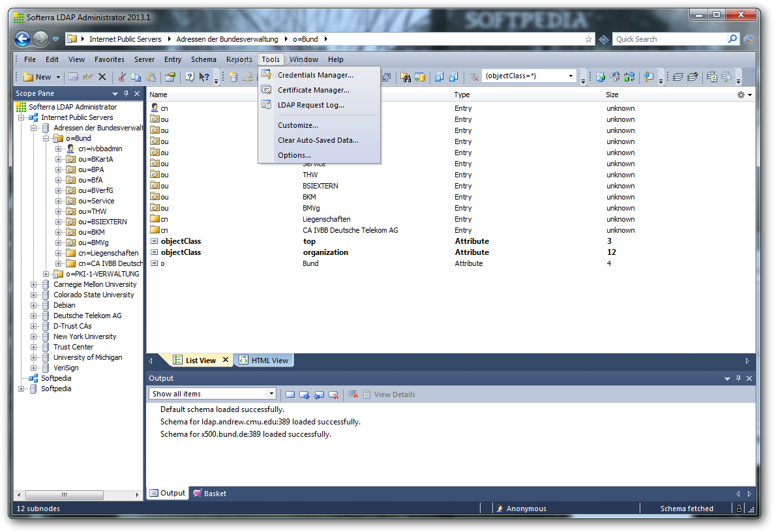Click Internet Public Servers in breadcrumb
Viewport: 774px width, 532px height.
click(x=125, y=39)
